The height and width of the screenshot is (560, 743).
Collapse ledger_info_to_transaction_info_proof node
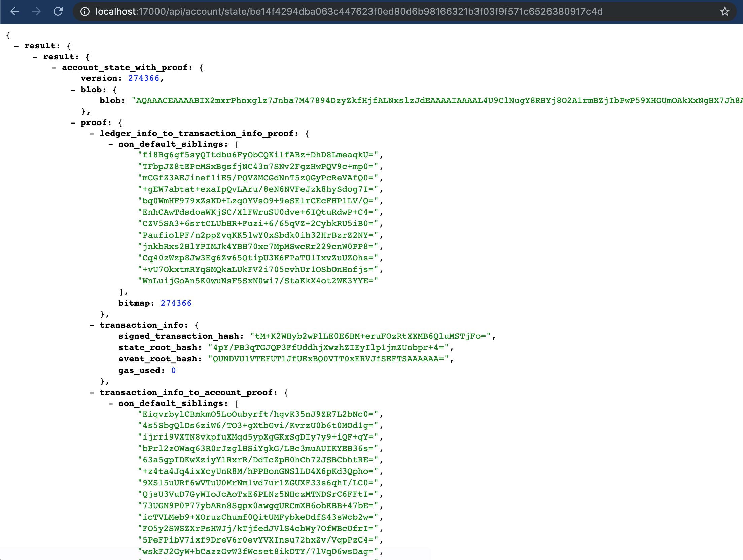pos(92,134)
